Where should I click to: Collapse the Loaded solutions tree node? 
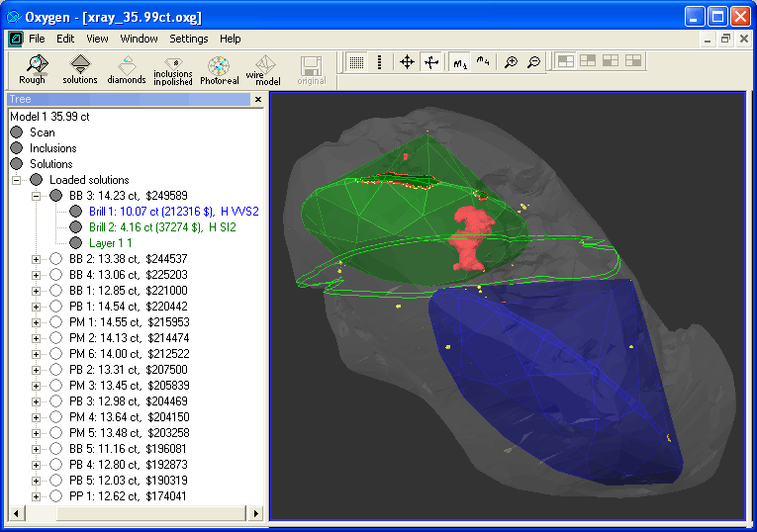click(17, 180)
